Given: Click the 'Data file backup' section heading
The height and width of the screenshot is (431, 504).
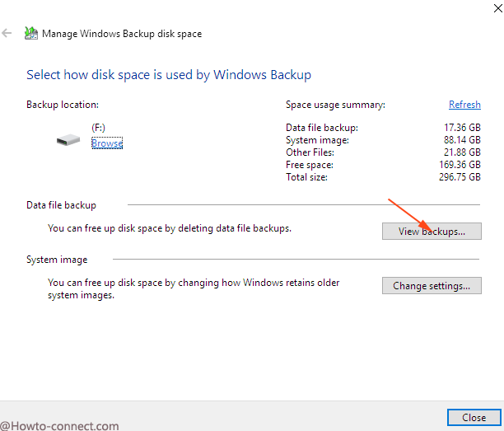Looking at the screenshot, I should (x=61, y=205).
